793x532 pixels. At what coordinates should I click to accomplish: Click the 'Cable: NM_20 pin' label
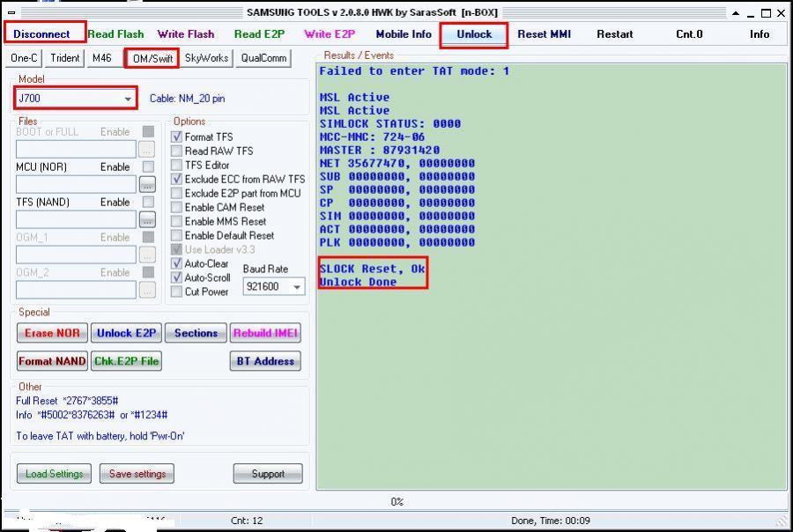pyautogui.click(x=187, y=98)
